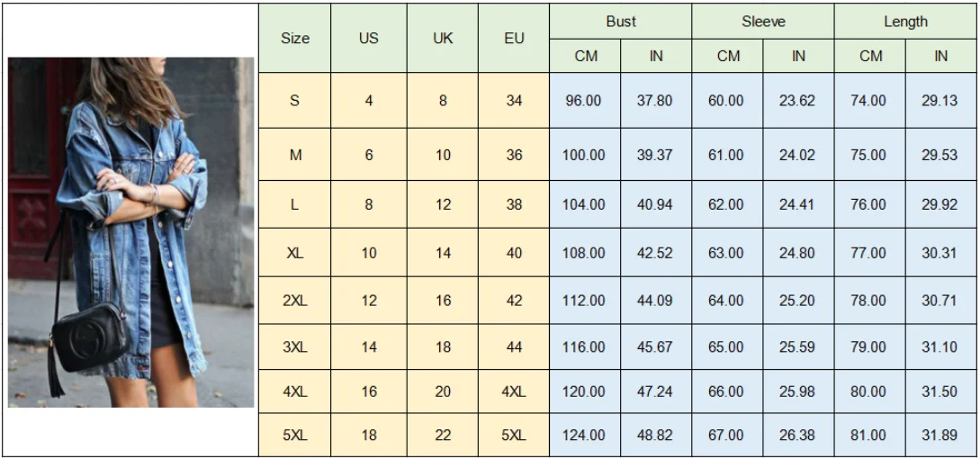Select the S size row label
This screenshot has height=459, width=980.
[295, 101]
